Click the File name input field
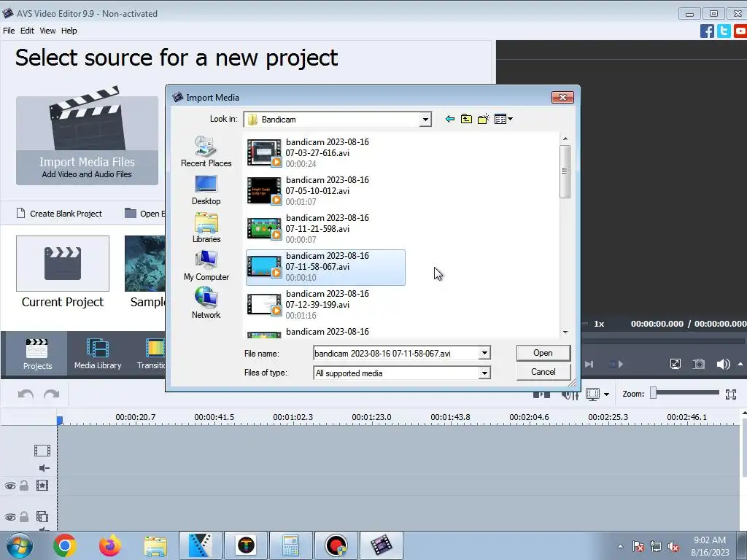 [x=396, y=354]
